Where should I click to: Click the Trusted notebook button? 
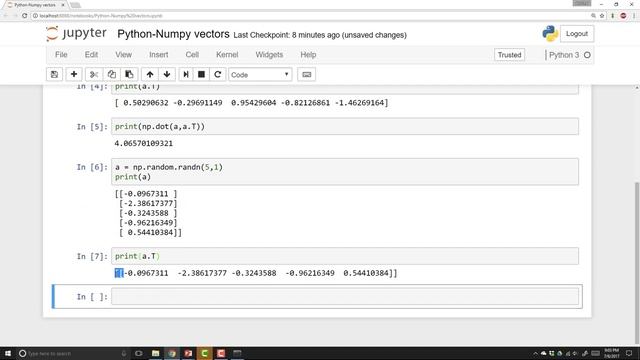[509, 55]
